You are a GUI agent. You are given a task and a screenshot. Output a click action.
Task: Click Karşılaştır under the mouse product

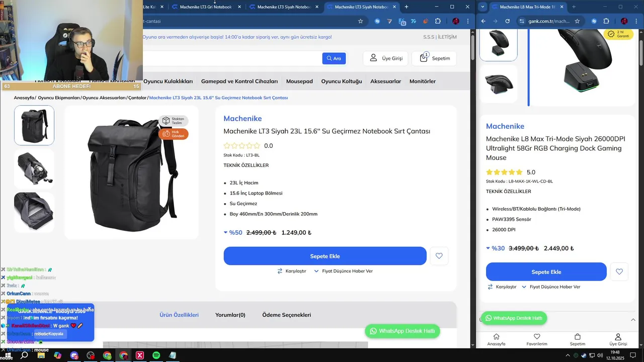tap(502, 287)
